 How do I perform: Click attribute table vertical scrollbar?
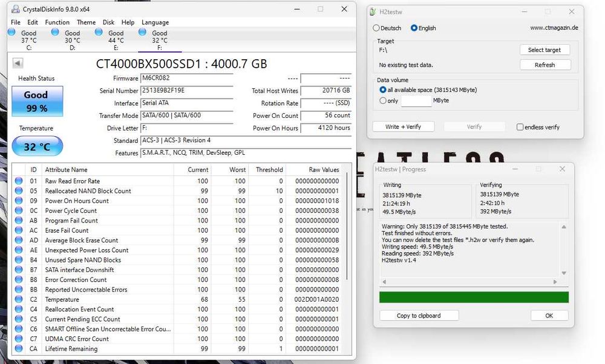coord(347,227)
